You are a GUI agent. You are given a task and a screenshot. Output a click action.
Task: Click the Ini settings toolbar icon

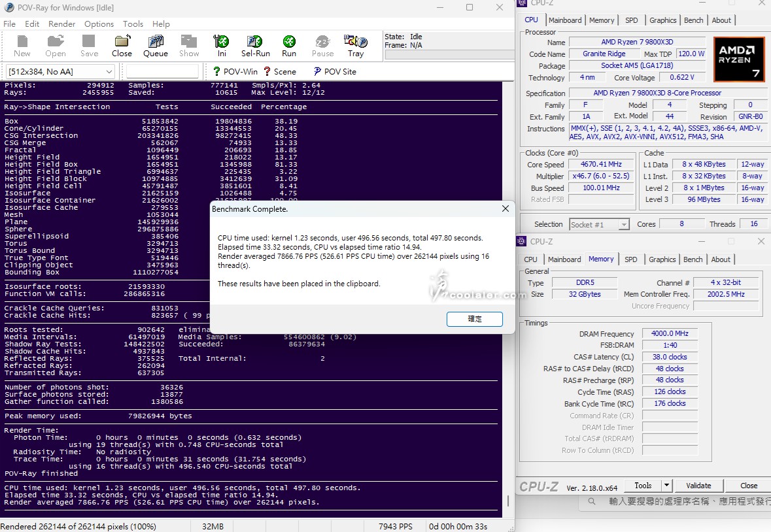222,46
